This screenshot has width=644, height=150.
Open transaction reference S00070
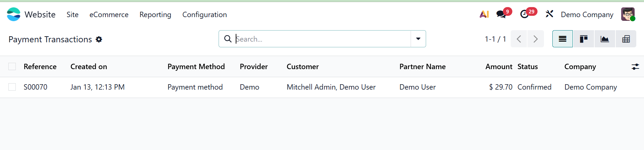click(35, 87)
